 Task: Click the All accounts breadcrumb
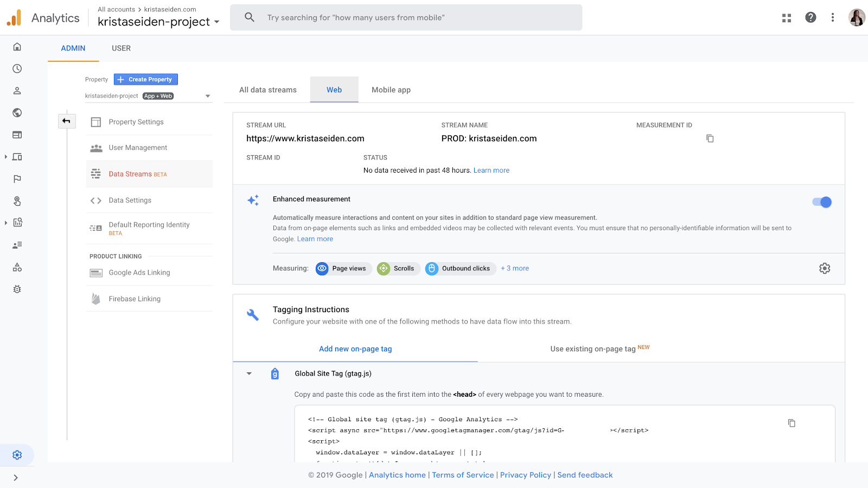[x=116, y=9]
